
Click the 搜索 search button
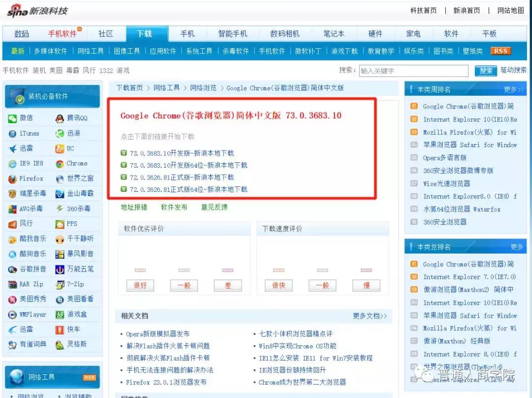click(x=485, y=71)
